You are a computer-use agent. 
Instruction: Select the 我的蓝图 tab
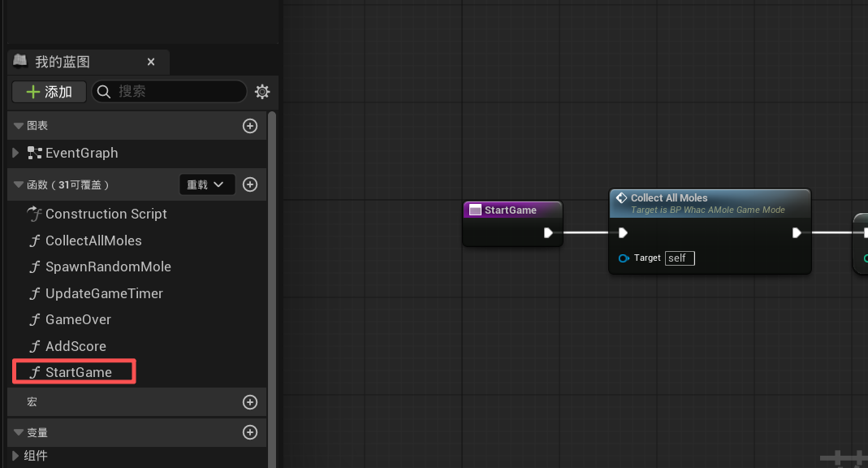tap(89, 62)
